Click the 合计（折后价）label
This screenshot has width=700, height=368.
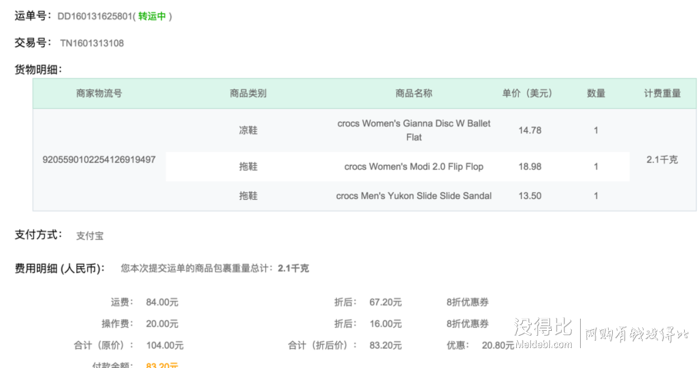coord(322,345)
